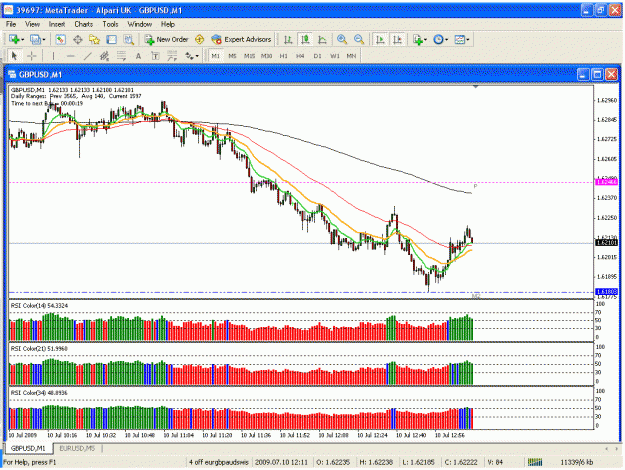Click the blue 1.6180 price level label

(x=606, y=292)
